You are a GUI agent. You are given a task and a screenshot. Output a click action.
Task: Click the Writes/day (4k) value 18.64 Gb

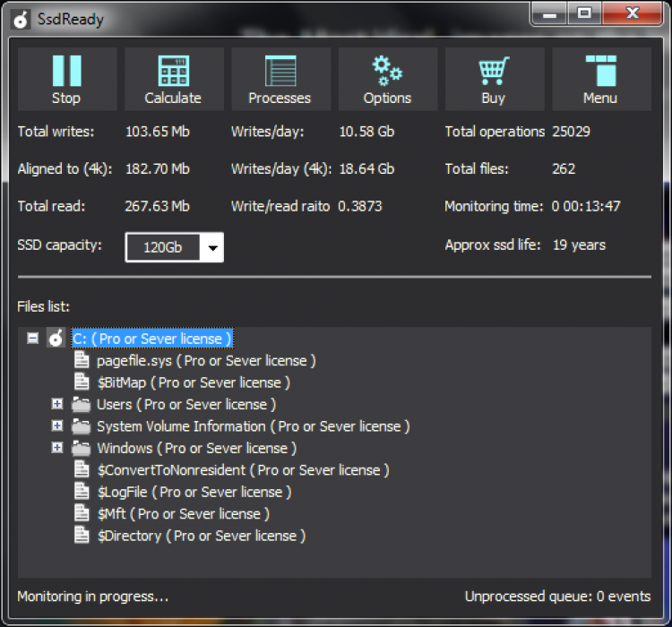pos(366,169)
